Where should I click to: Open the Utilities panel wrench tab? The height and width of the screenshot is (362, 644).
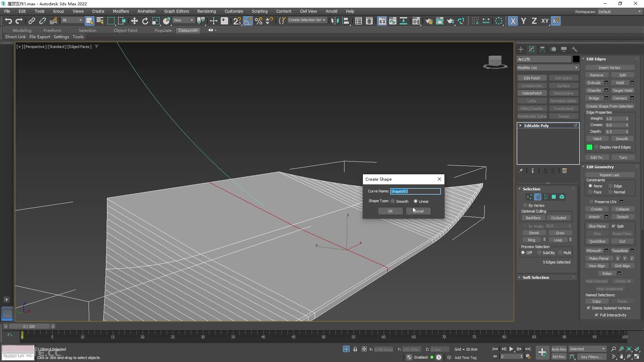click(575, 49)
